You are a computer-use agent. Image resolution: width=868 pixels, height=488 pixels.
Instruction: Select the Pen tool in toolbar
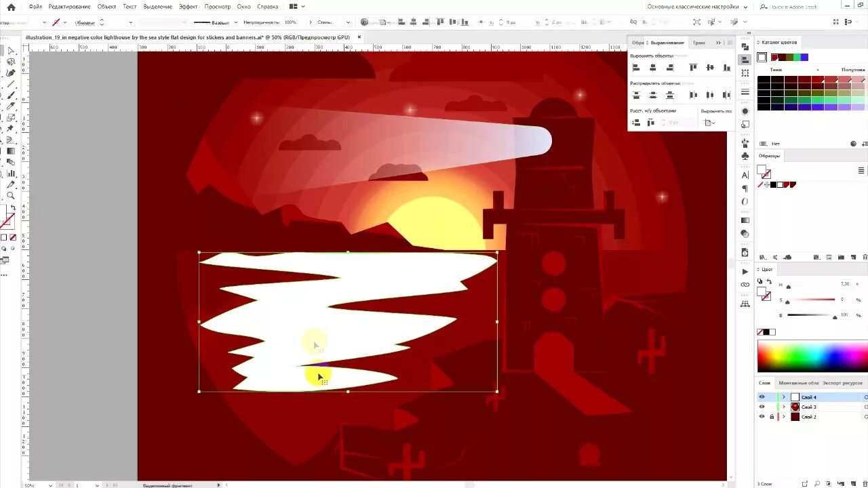tap(11, 73)
